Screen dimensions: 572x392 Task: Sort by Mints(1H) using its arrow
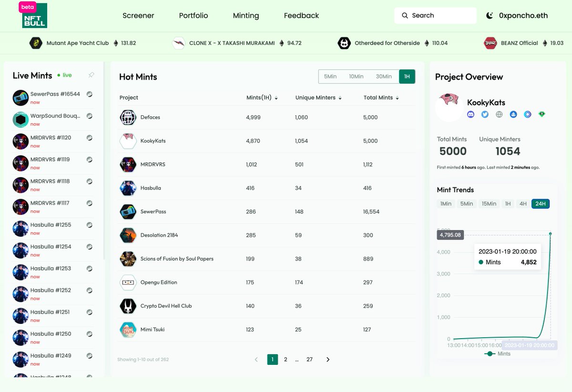pos(277,98)
